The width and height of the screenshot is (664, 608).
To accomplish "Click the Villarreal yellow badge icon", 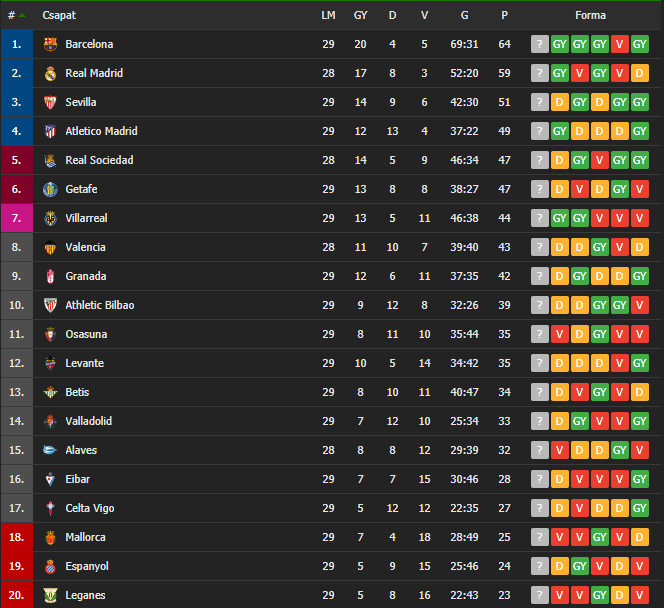I will pos(50,218).
